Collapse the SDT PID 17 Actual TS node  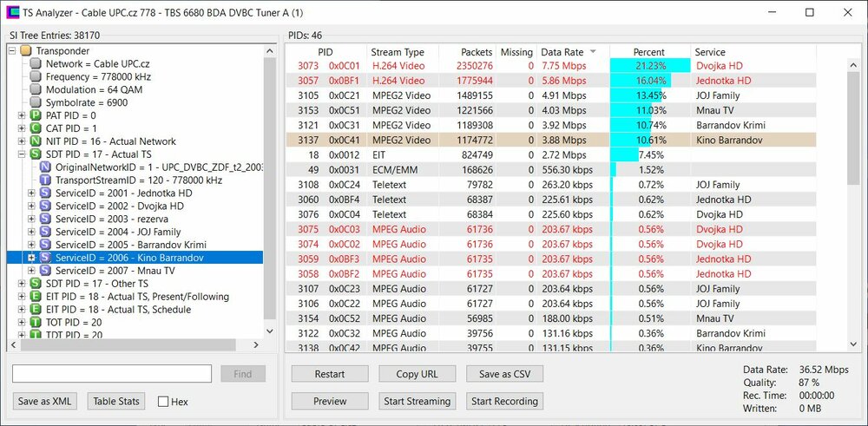[x=22, y=154]
